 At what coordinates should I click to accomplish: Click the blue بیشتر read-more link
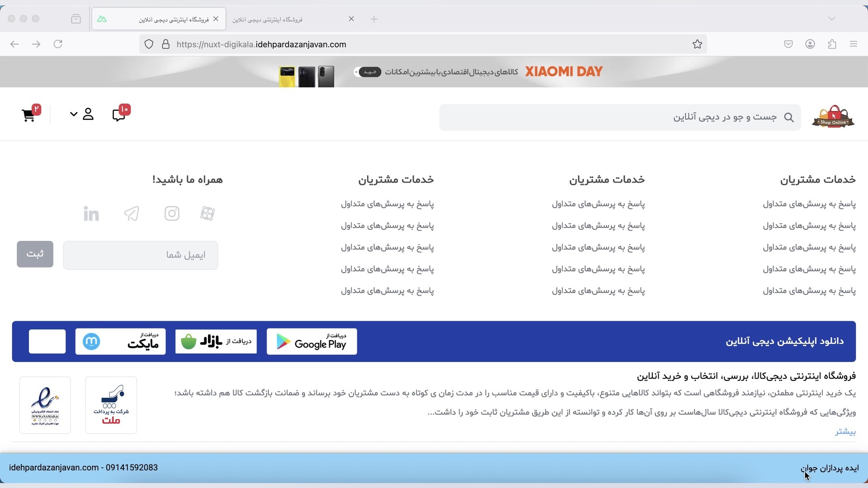tap(845, 432)
